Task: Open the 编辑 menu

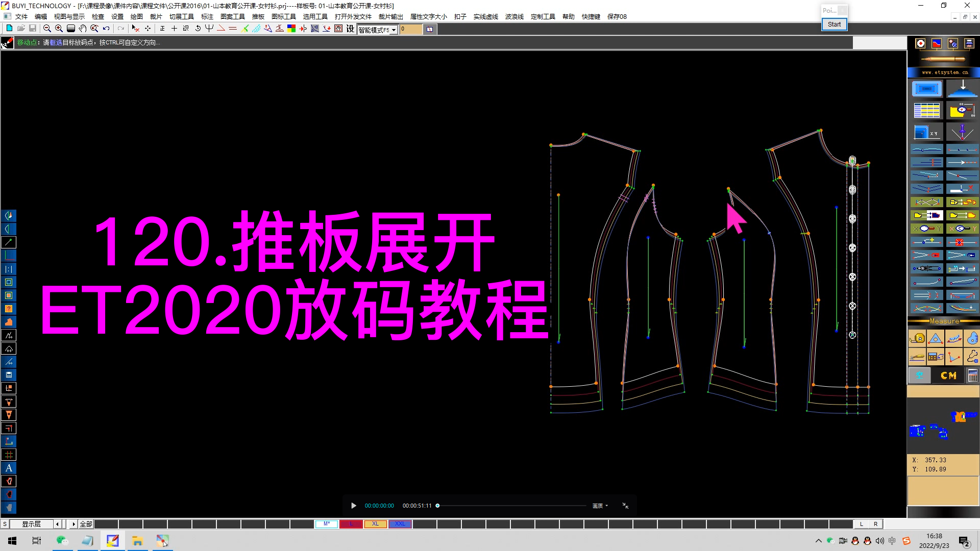Action: [x=41, y=17]
